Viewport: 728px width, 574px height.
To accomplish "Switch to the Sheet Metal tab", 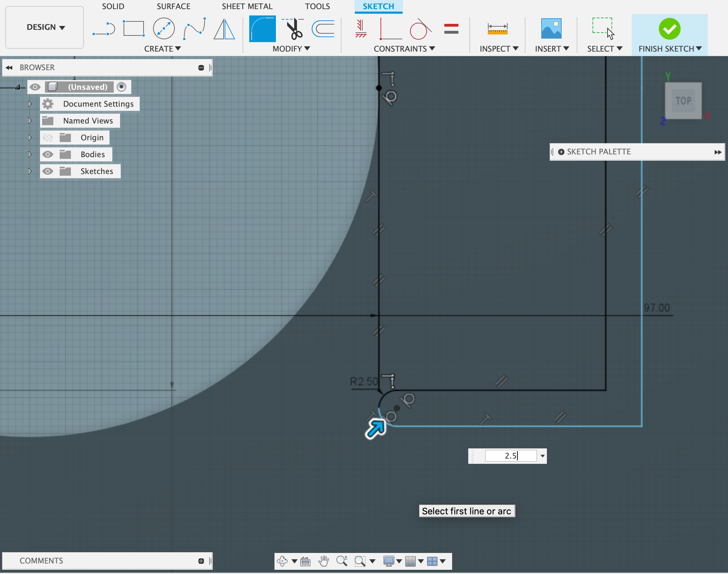I will (247, 6).
